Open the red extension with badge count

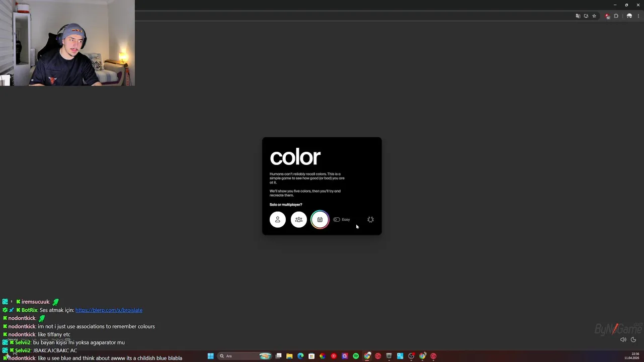point(608,16)
